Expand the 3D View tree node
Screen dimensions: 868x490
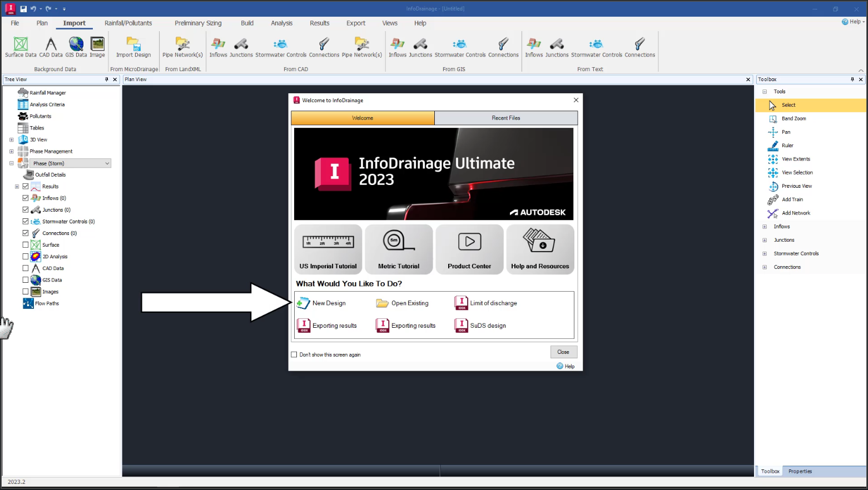(x=12, y=139)
